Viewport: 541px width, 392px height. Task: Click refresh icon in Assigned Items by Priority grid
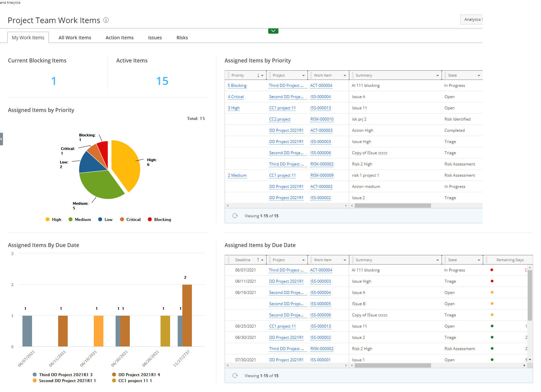pyautogui.click(x=235, y=216)
